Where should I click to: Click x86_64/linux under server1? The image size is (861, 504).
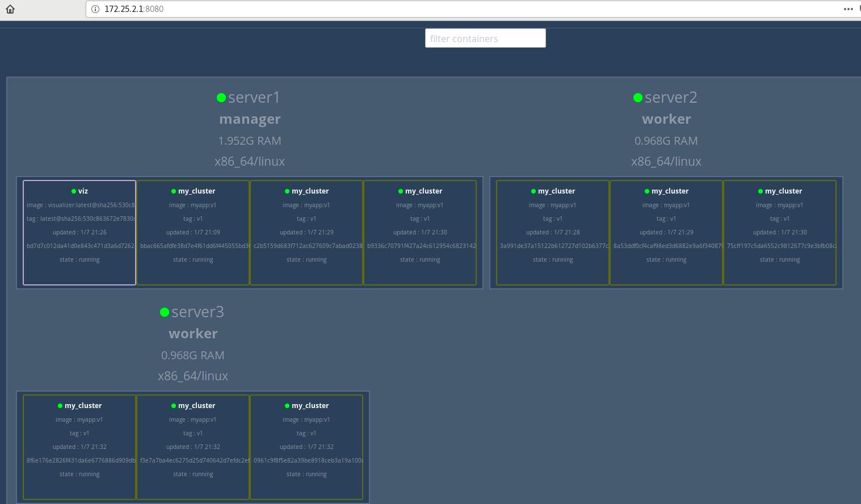click(250, 162)
